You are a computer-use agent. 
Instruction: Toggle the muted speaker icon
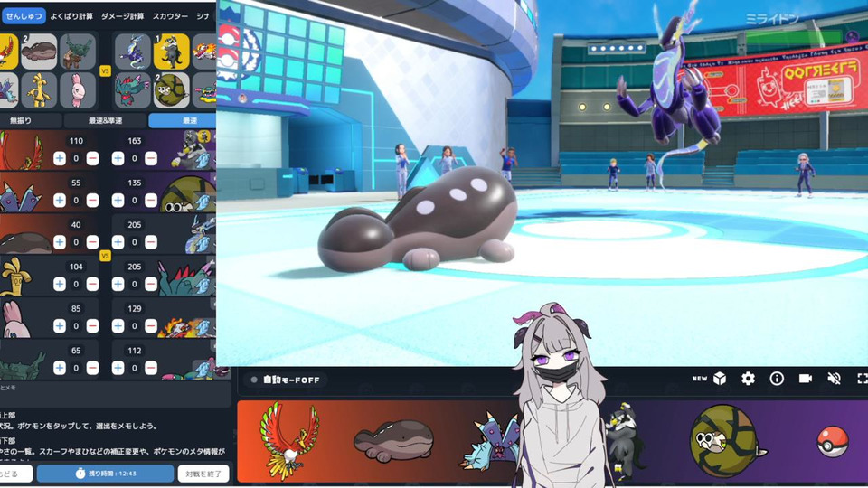click(x=835, y=379)
